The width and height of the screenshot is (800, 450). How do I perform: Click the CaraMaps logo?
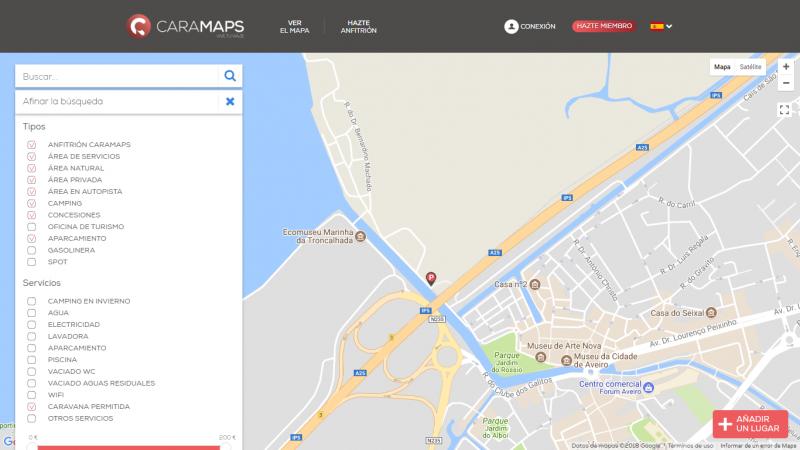pyautogui.click(x=186, y=26)
